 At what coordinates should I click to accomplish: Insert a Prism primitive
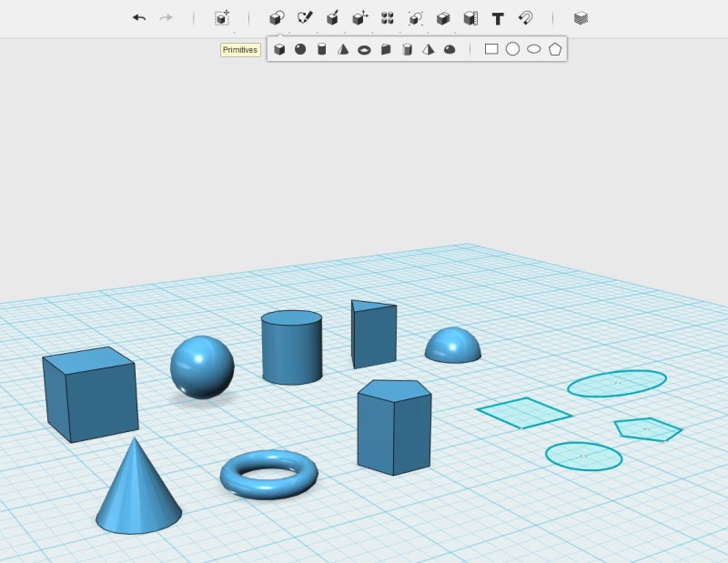click(407, 49)
